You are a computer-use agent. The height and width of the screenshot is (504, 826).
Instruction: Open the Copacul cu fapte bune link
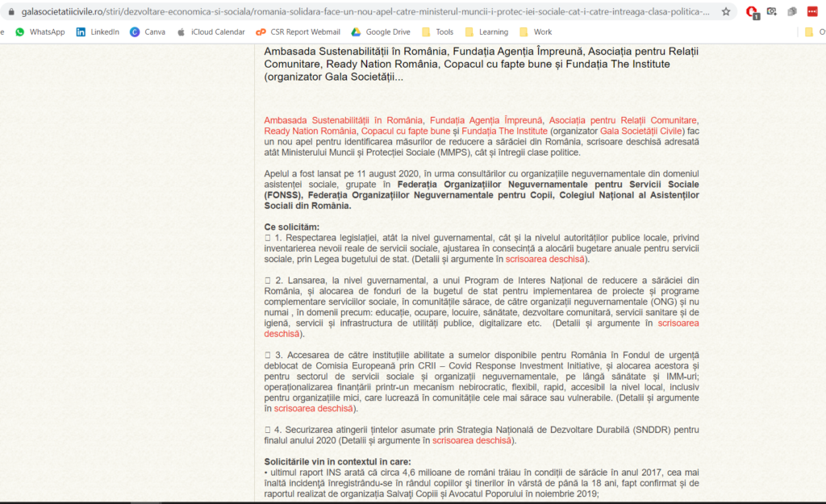point(406,131)
